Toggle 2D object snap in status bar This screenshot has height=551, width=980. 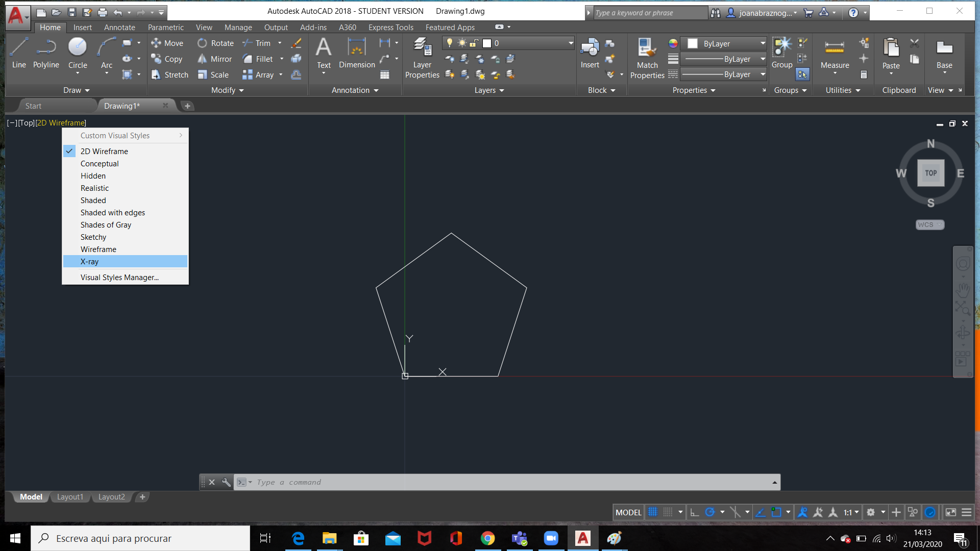click(776, 512)
